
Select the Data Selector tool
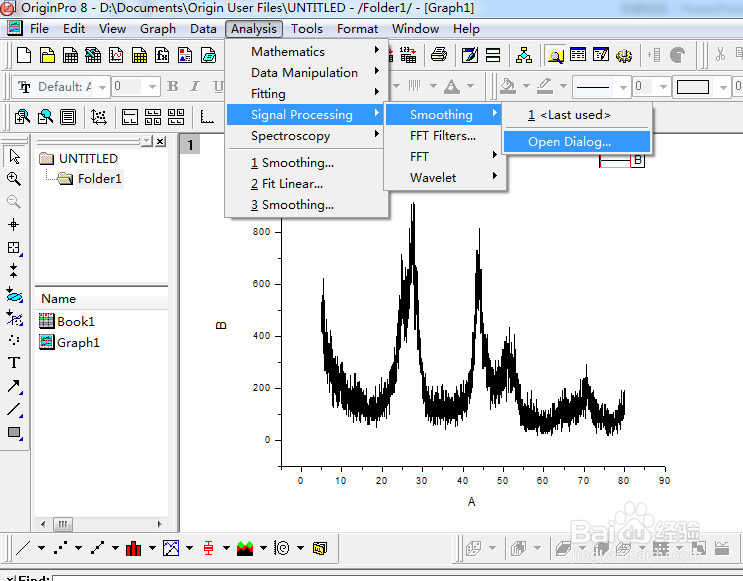14,271
